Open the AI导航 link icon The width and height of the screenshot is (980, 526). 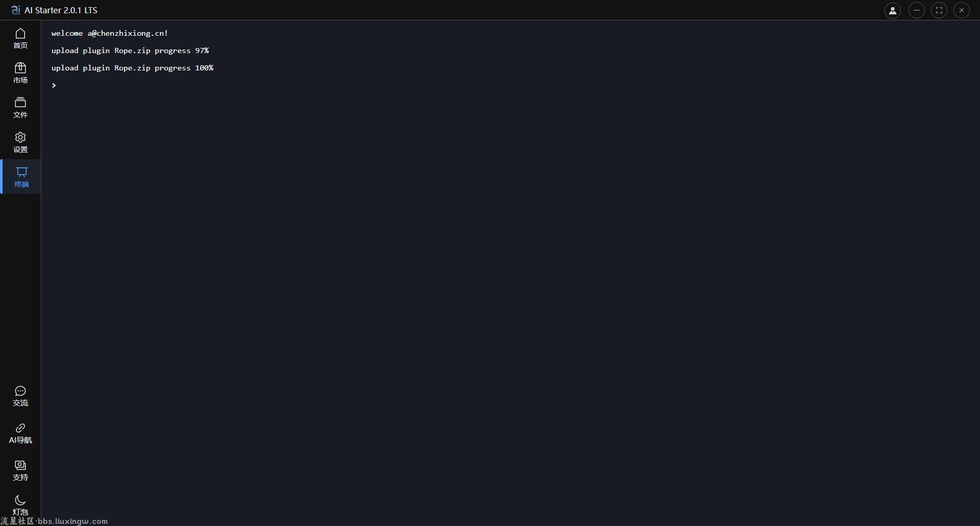click(20, 433)
